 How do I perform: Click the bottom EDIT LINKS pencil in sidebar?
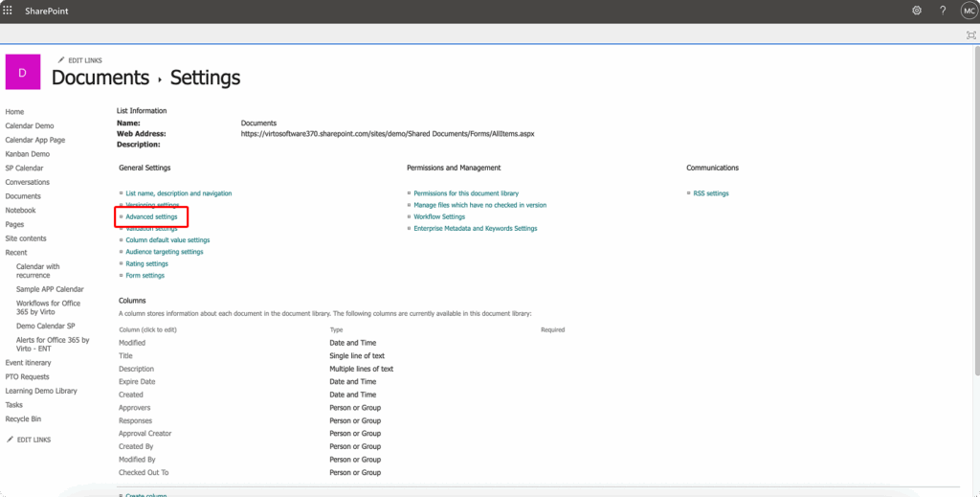11,440
